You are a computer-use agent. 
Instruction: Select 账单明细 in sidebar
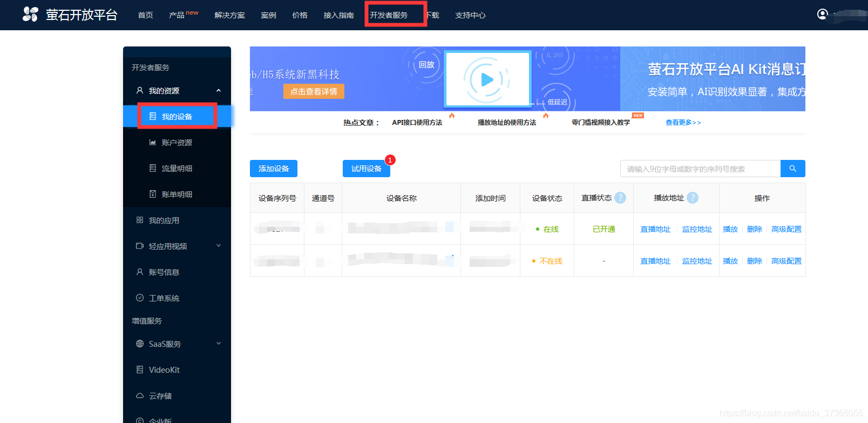tap(177, 194)
